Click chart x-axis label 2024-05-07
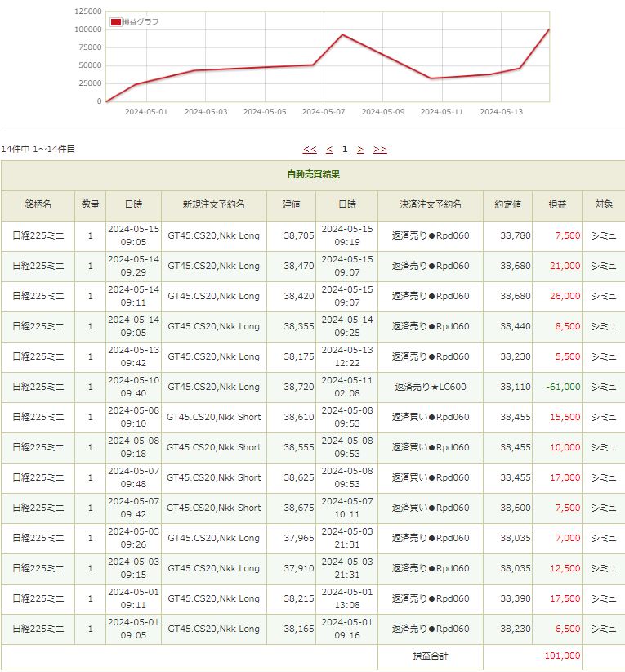This screenshot has height=672, width=625. coord(324,112)
